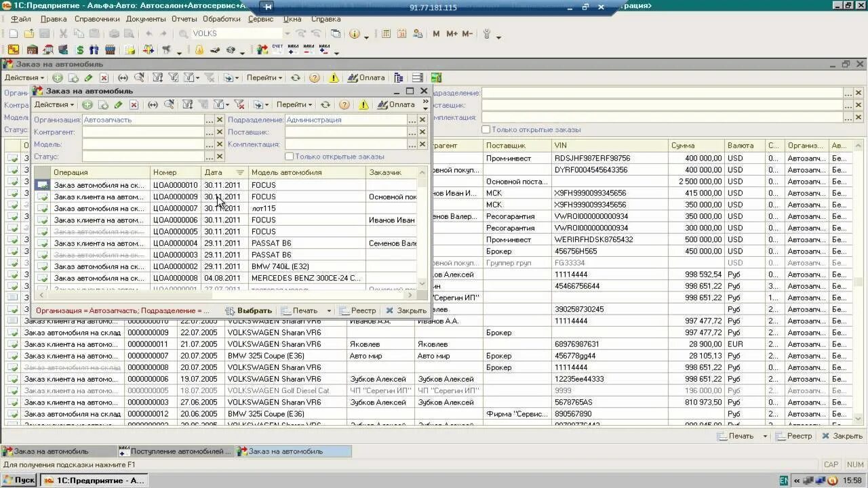The width and height of the screenshot is (868, 488).
Task: Click green dollar sign icon in second toolbar
Action: point(80,49)
